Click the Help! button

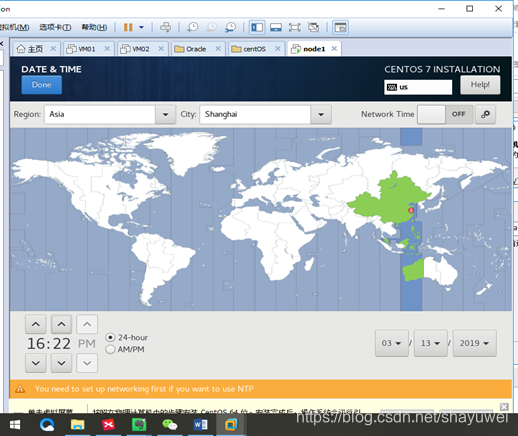coord(480,85)
